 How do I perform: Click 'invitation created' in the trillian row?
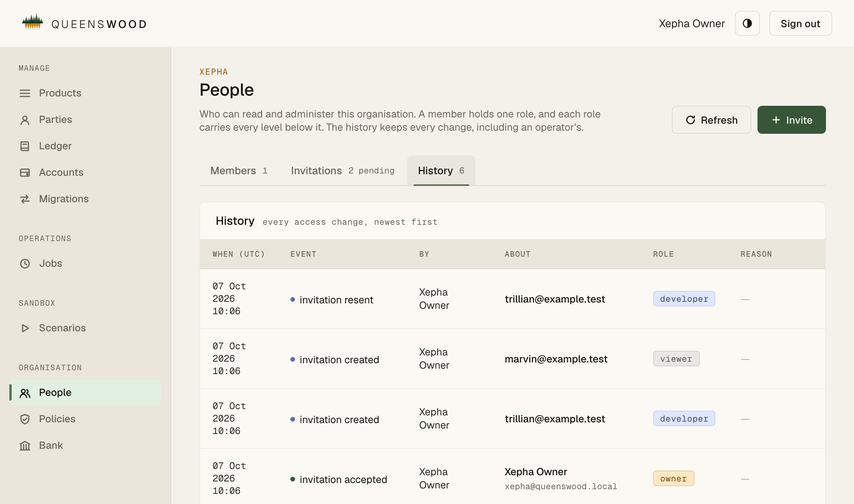click(x=339, y=419)
